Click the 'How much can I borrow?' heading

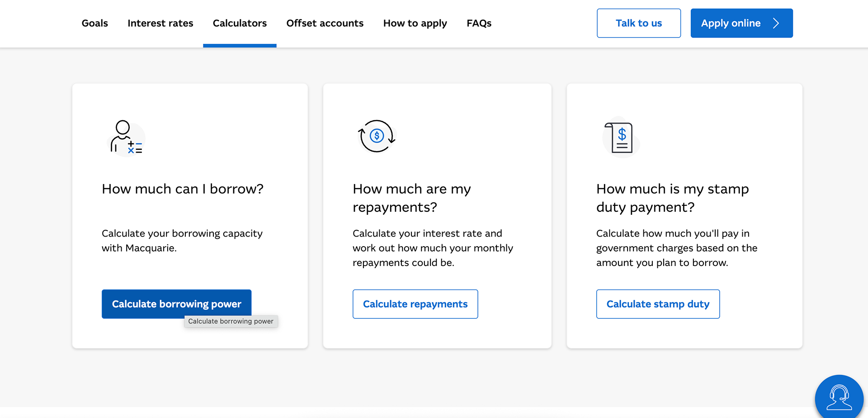[x=183, y=189]
